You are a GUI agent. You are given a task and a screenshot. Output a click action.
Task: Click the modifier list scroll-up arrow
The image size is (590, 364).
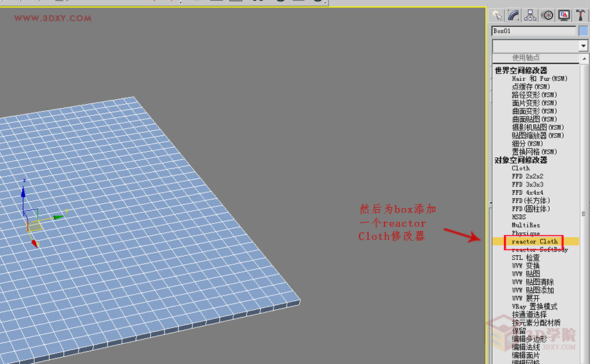pyautogui.click(x=584, y=59)
